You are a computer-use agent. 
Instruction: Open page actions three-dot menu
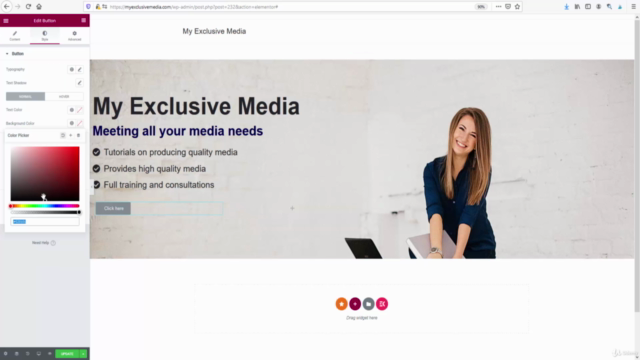coord(498,7)
